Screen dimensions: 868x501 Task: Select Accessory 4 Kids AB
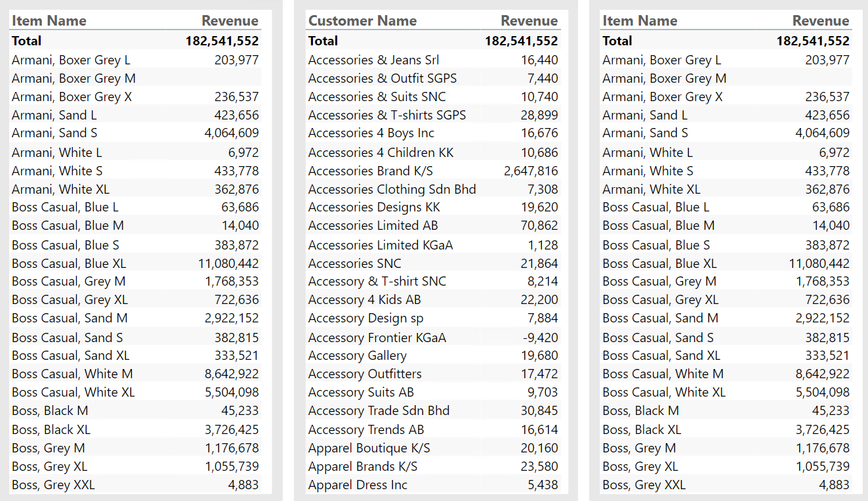tap(364, 299)
